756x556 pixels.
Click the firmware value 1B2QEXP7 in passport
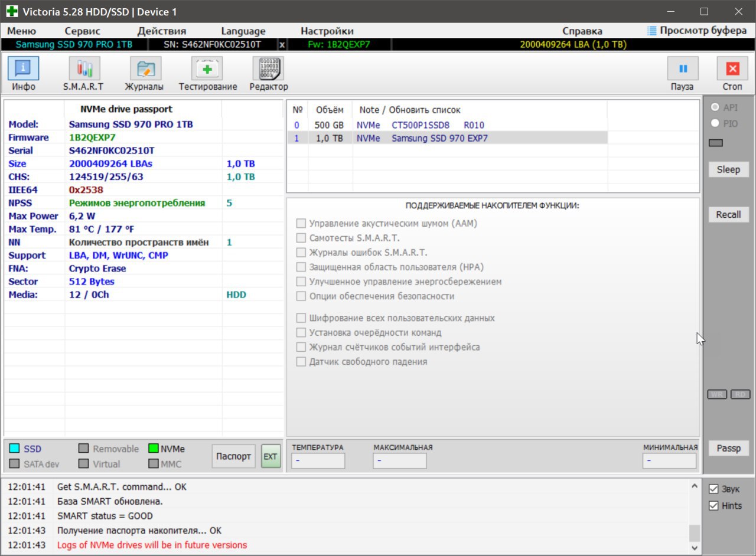pyautogui.click(x=92, y=138)
